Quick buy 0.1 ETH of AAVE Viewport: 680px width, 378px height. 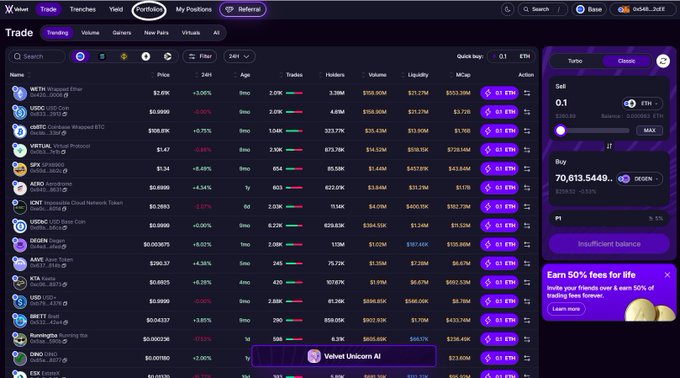499,263
